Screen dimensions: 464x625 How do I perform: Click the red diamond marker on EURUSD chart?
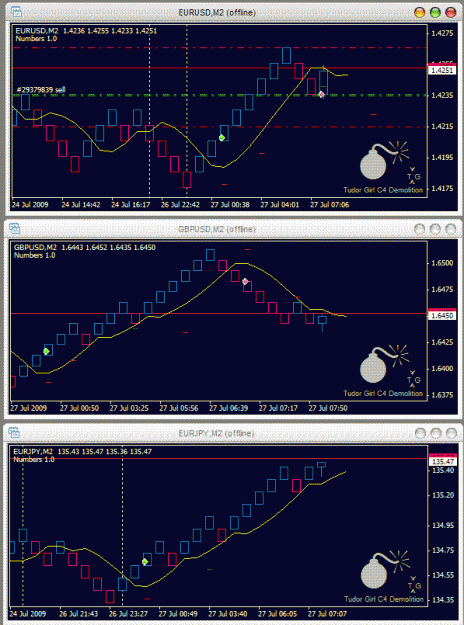[321, 94]
